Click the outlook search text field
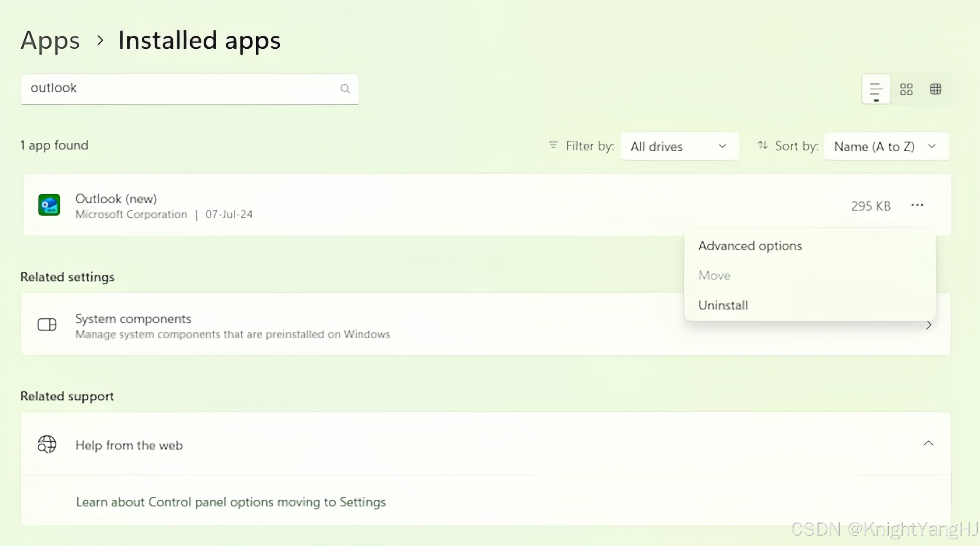 pyautogui.click(x=179, y=89)
